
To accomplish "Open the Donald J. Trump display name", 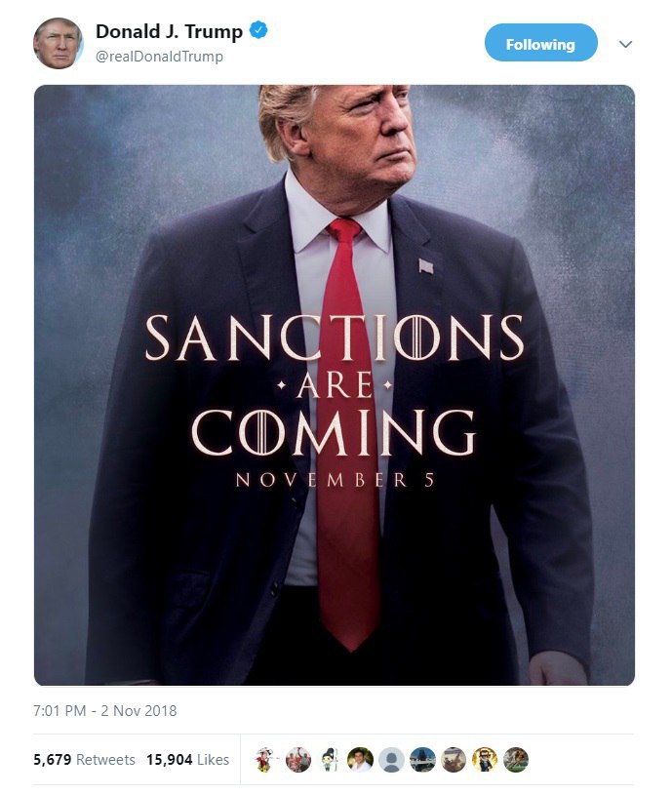I will point(170,31).
